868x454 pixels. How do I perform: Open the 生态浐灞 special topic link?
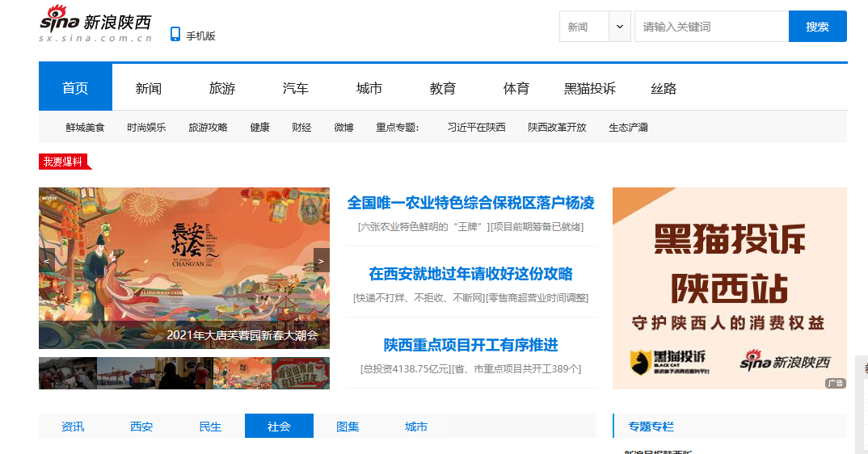coord(628,128)
